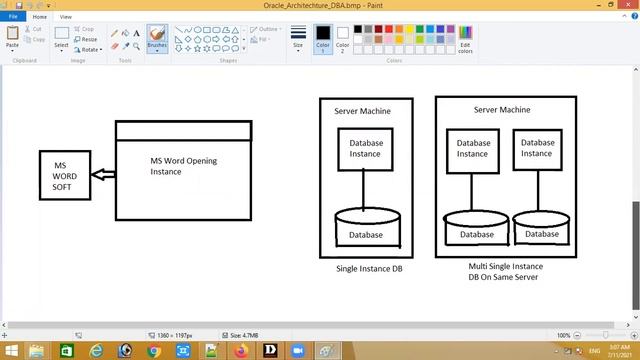The height and width of the screenshot is (360, 640).
Task: Click the Save icon in title bar
Action: (19, 6)
